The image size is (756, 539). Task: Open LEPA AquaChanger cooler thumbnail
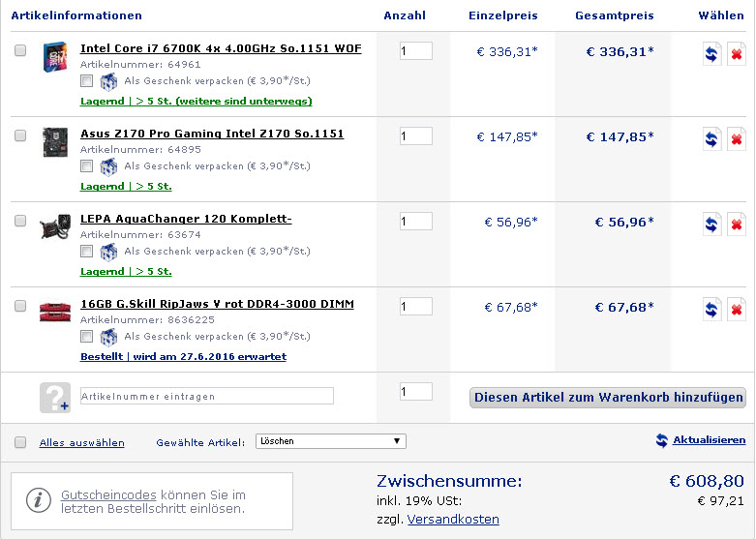pyautogui.click(x=55, y=226)
